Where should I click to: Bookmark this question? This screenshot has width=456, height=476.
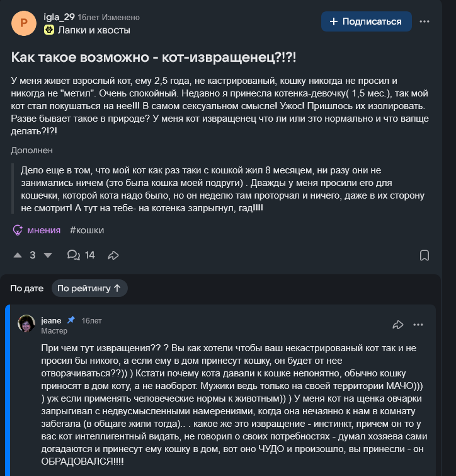(424, 255)
